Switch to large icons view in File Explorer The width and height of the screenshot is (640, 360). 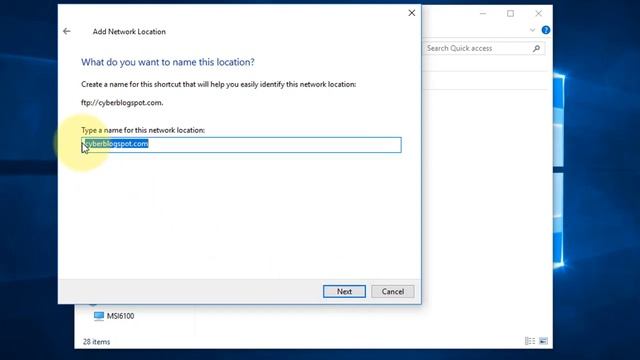[x=543, y=341]
